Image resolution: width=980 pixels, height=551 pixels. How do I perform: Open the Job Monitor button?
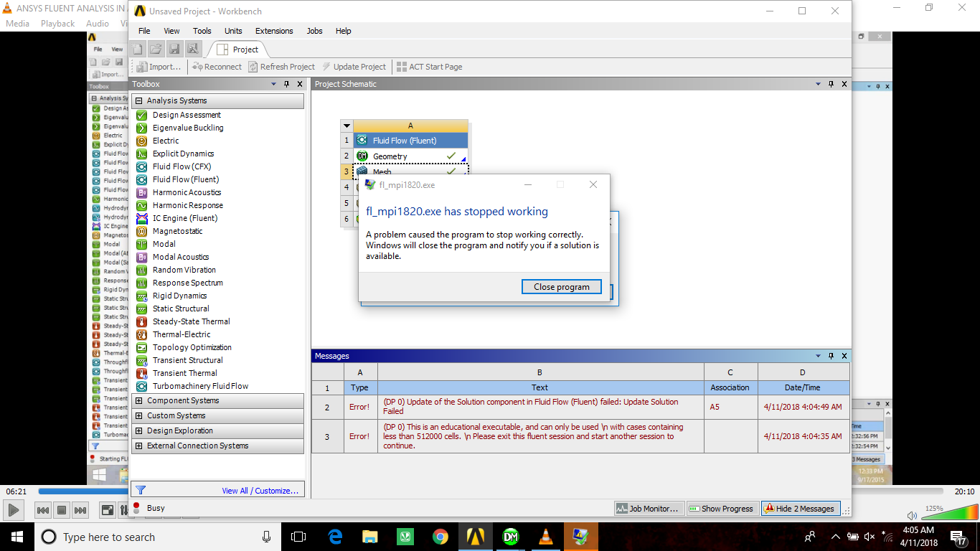(x=648, y=508)
